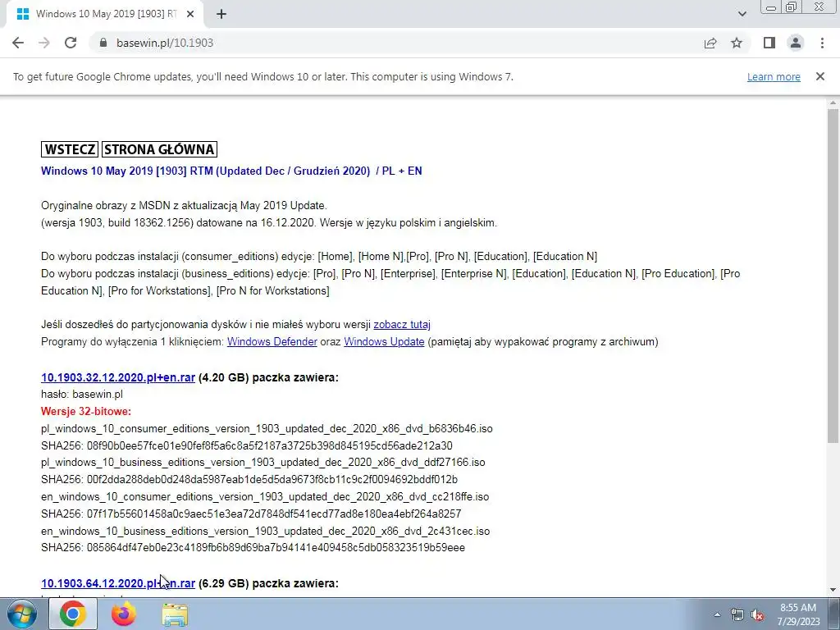The width and height of the screenshot is (840, 630).
Task: Click the en consumer editions x86 cc218ffe.iso filename
Action: pos(265,496)
